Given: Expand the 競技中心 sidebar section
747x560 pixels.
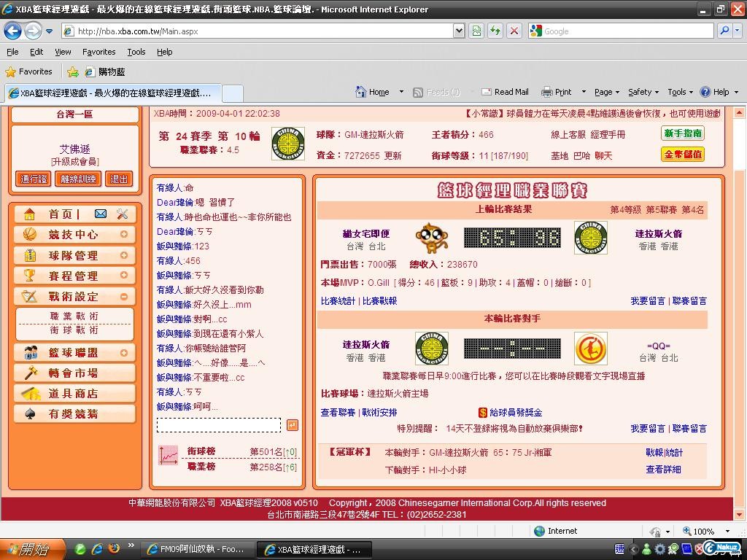Looking at the screenshot, I should coord(124,235).
